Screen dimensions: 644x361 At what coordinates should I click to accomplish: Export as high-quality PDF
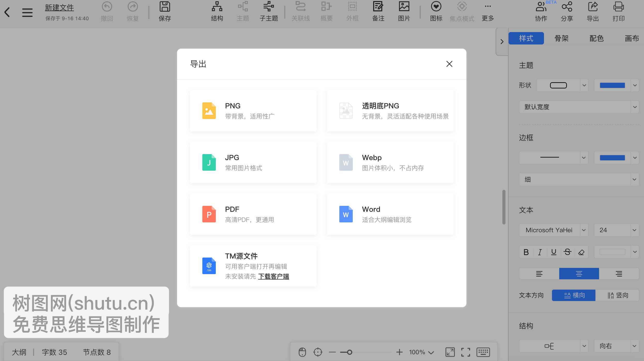(253, 214)
